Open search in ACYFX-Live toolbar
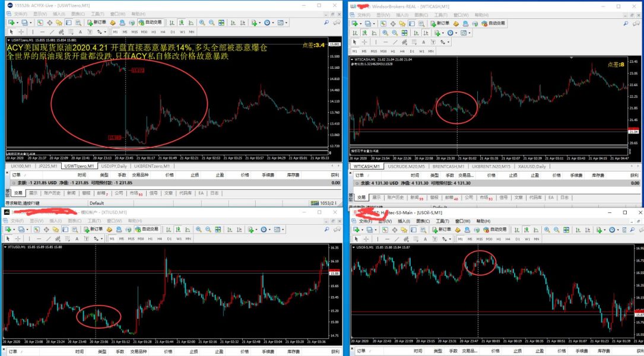 click(326, 22)
